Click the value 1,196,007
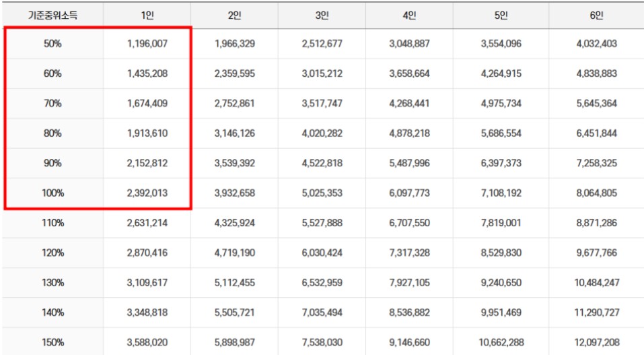644x355 pixels. 147,44
